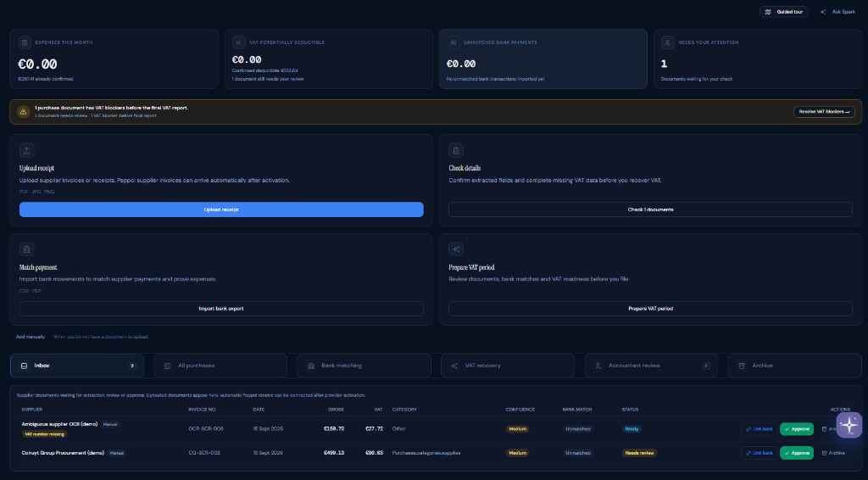Image resolution: width=868 pixels, height=480 pixels.
Task: Click the Gross column header
Action: (336, 409)
